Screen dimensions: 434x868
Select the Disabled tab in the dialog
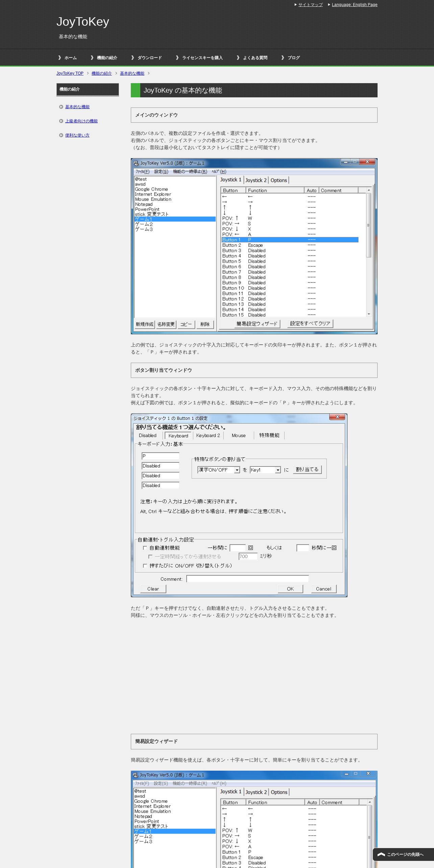pyautogui.click(x=148, y=436)
